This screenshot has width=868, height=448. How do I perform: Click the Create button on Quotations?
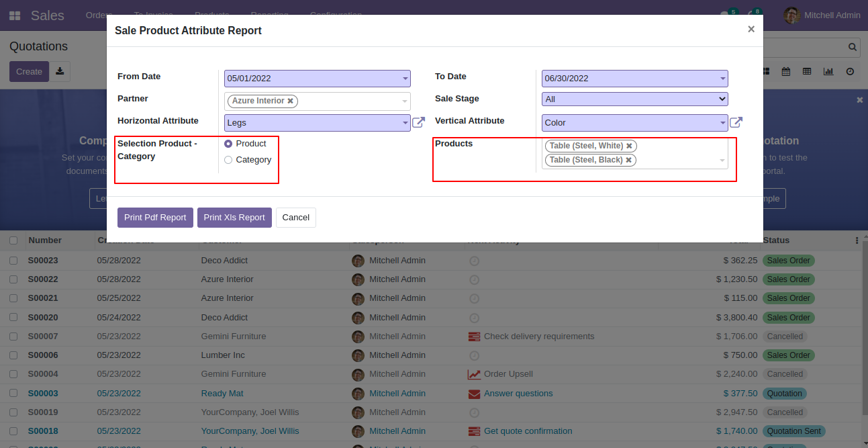click(x=29, y=71)
